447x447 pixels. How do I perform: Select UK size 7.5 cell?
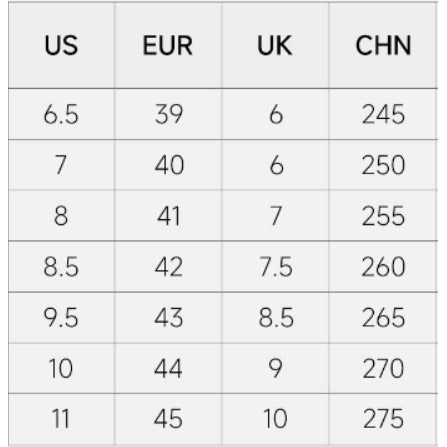[275, 267]
